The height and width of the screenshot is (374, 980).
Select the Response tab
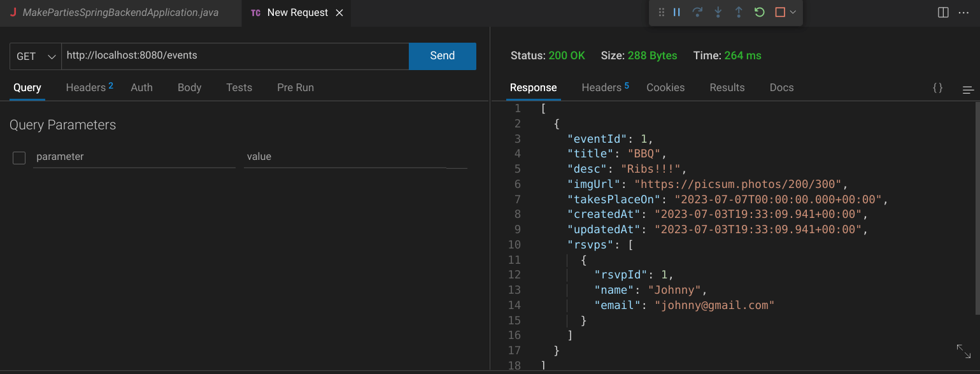click(534, 88)
